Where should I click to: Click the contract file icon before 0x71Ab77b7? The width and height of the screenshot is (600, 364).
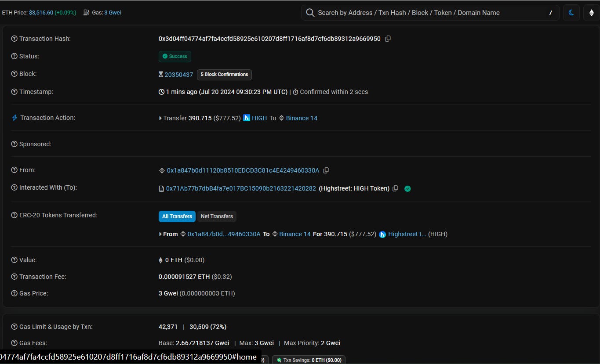(161, 188)
